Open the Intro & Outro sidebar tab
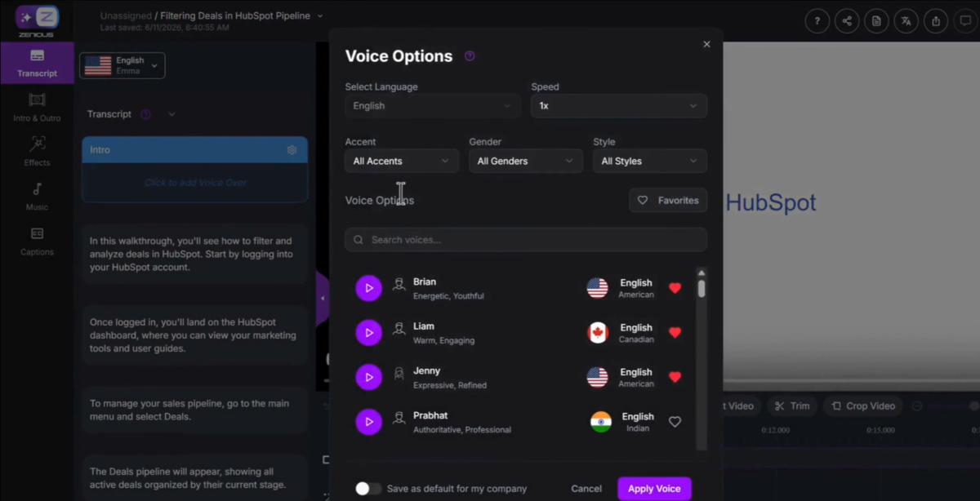 (37, 108)
